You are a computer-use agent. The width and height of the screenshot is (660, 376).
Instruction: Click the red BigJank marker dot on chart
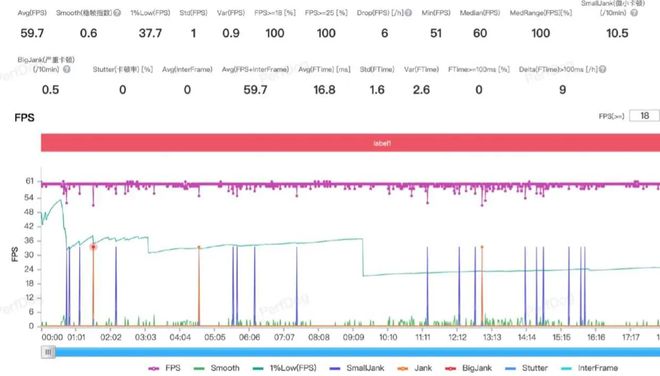tap(93, 247)
